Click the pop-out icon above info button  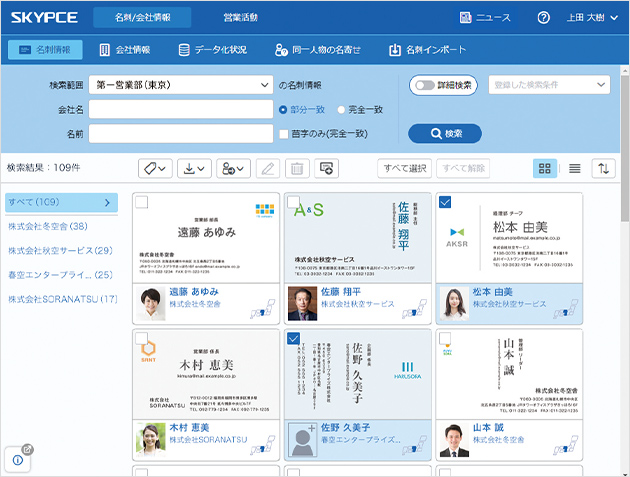tap(27, 449)
